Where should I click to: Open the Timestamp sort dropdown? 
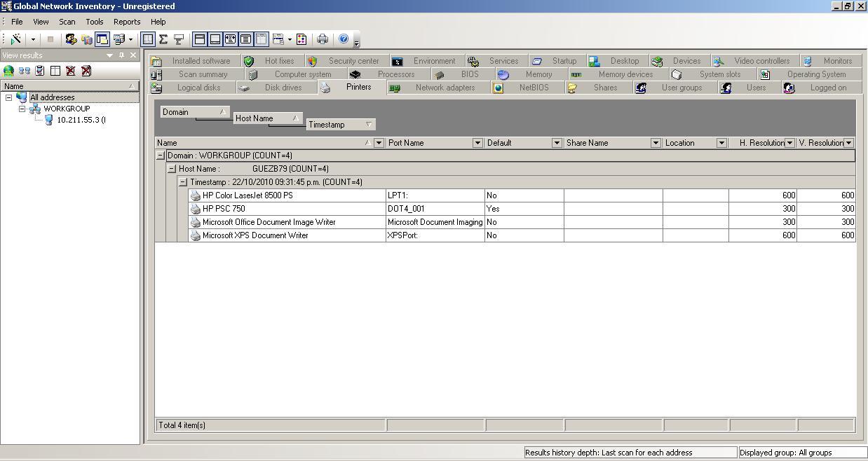(369, 124)
